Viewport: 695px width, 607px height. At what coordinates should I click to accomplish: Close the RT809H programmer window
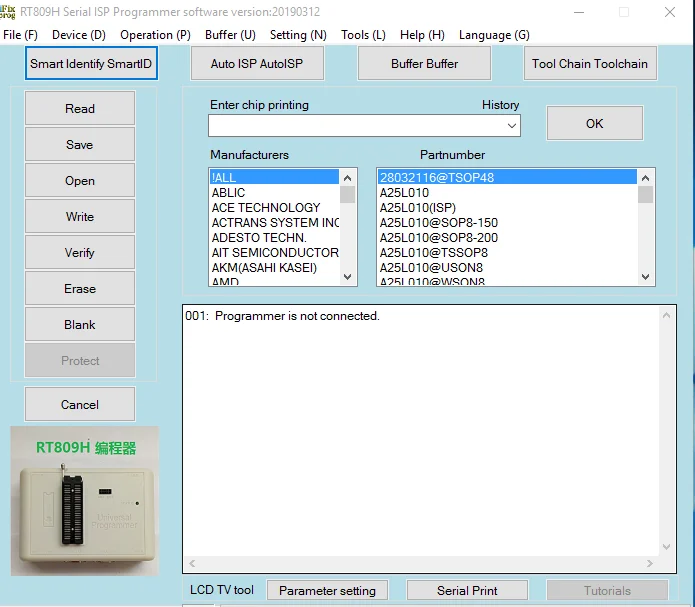(x=670, y=12)
